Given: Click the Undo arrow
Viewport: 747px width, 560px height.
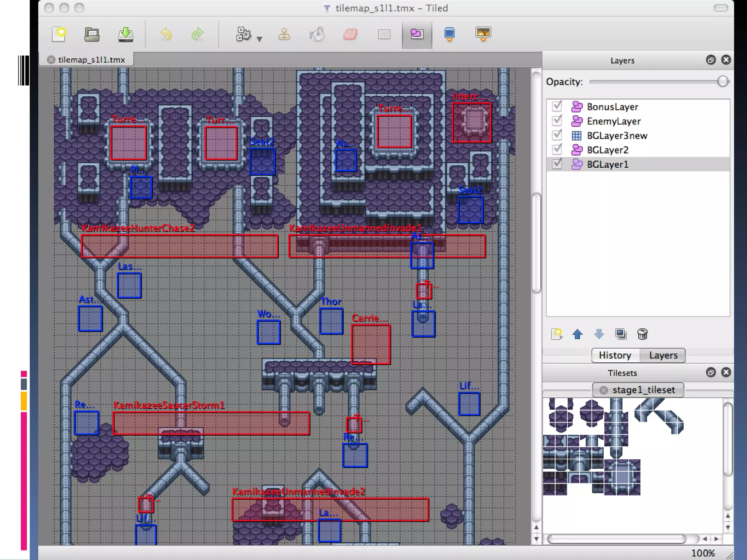Looking at the screenshot, I should tap(166, 34).
